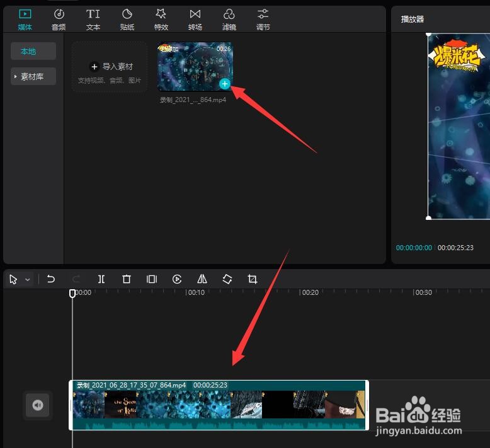The image size is (490, 448).
Task: Open the 文本 text tab
Action: point(93,20)
